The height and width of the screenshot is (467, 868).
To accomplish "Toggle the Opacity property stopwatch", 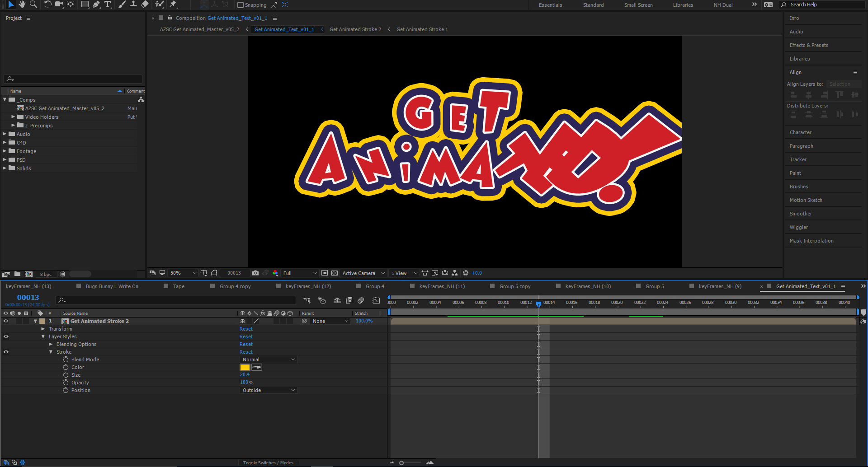I will [x=66, y=383].
